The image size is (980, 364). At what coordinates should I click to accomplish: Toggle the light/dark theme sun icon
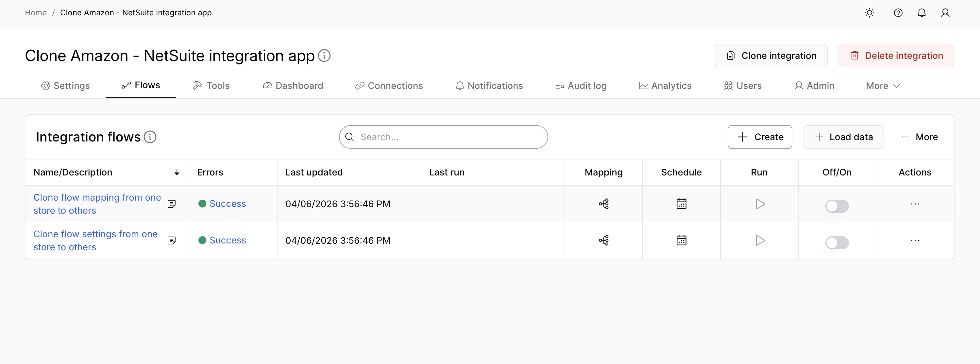point(869,13)
